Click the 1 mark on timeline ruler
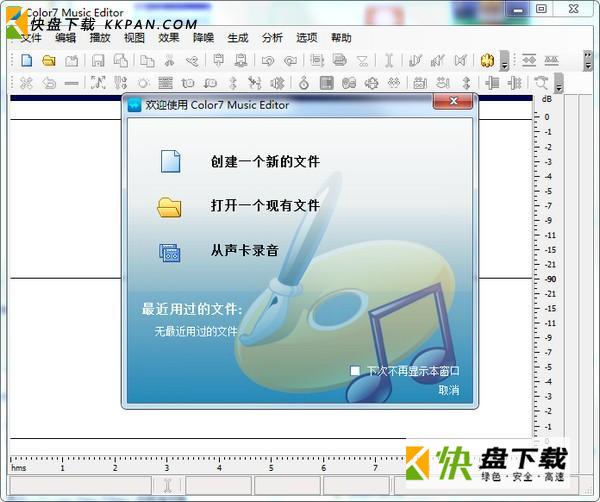 coord(62,468)
